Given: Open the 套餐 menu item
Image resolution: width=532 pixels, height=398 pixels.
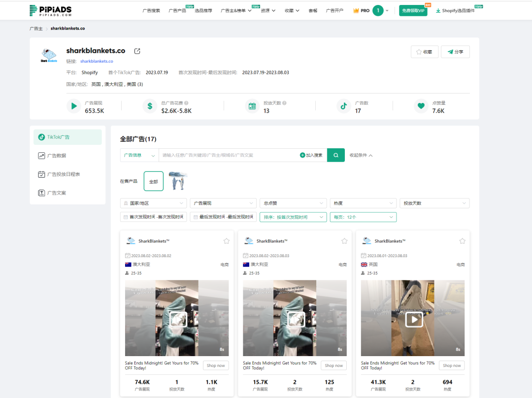Looking at the screenshot, I should 313,10.
